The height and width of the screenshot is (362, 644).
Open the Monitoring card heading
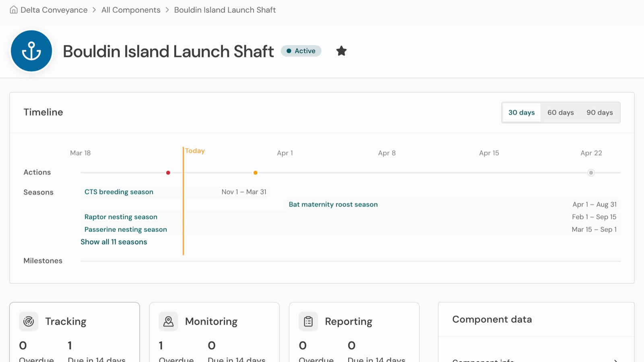coord(211,321)
